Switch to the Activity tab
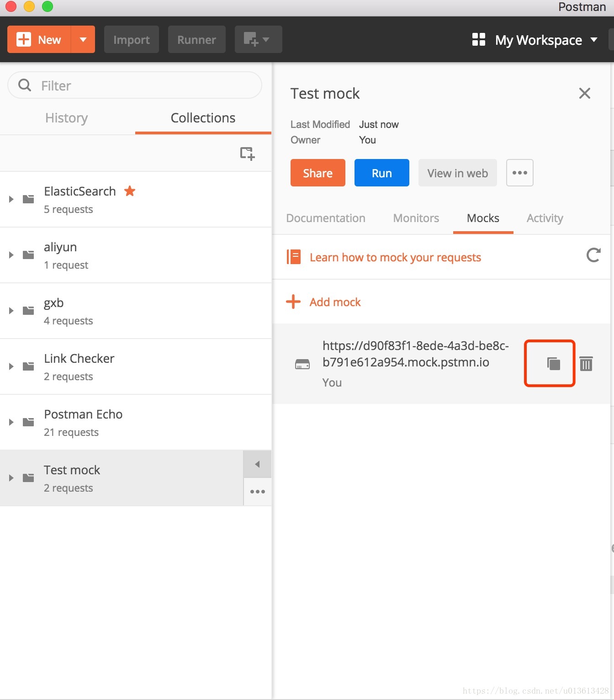 click(x=545, y=218)
